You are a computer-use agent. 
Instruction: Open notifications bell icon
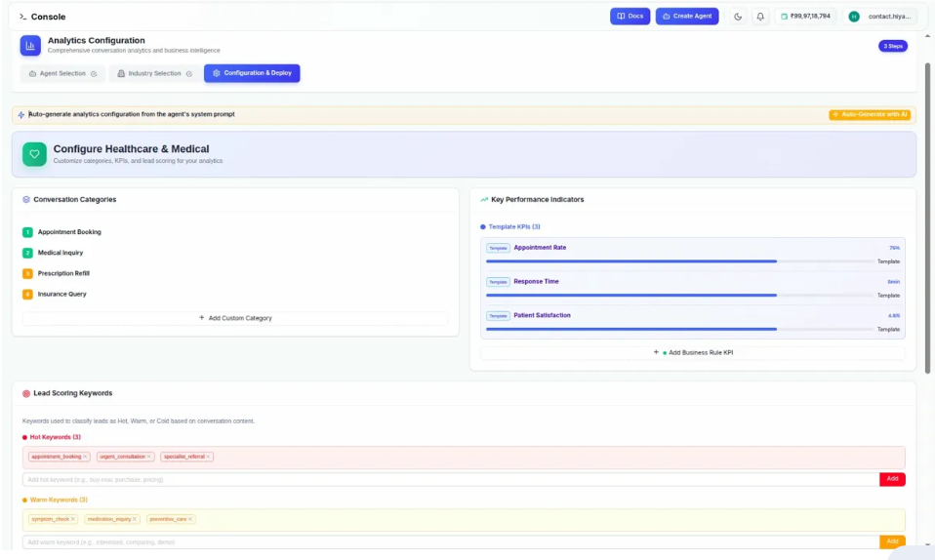760,17
